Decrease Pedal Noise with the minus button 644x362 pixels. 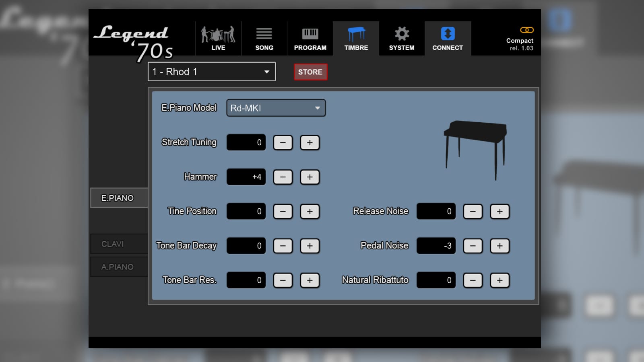(x=473, y=246)
